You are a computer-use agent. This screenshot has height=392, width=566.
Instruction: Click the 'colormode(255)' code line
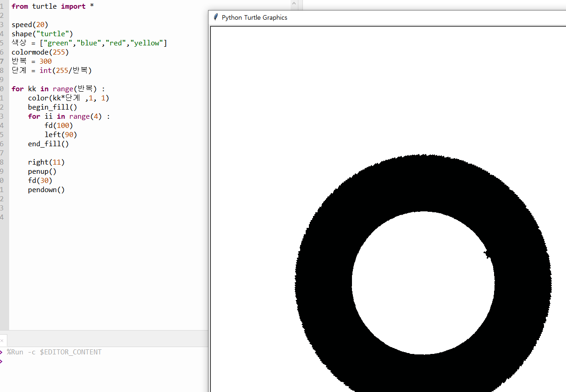[x=40, y=52]
